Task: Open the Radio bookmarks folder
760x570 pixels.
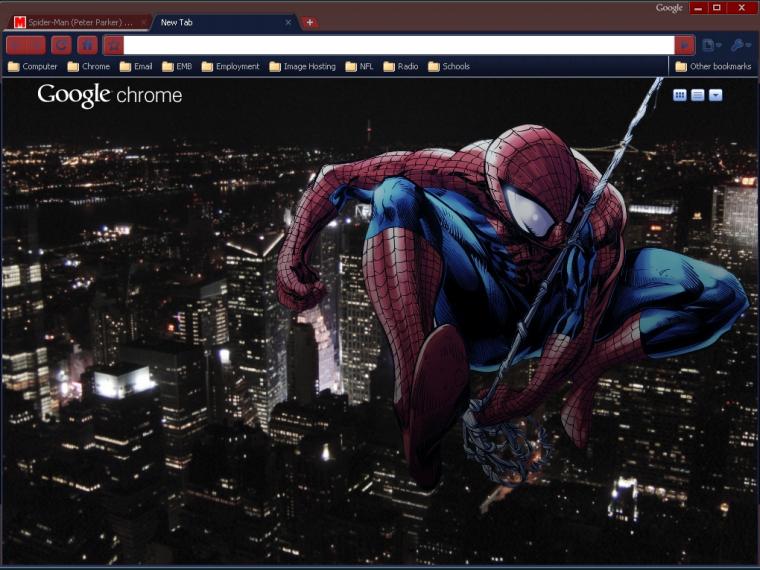Action: (400, 66)
